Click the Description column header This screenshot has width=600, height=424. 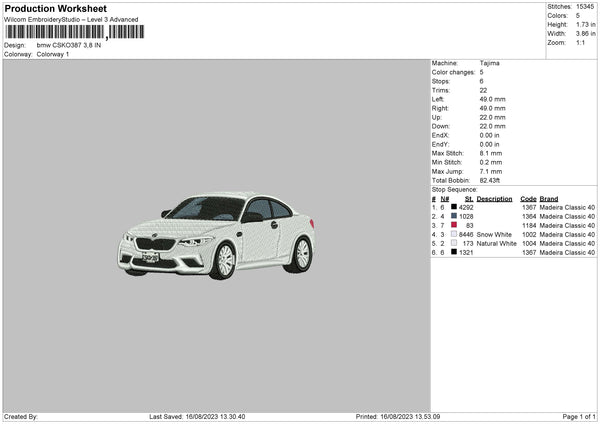(494, 198)
